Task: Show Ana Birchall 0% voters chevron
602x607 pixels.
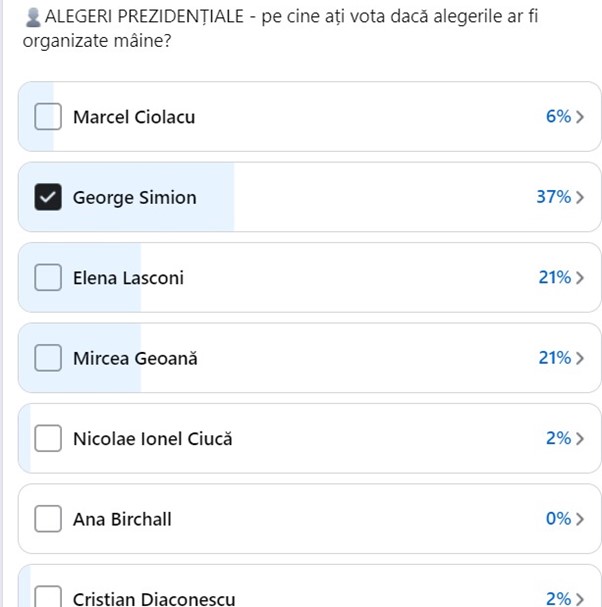Action: [580, 519]
